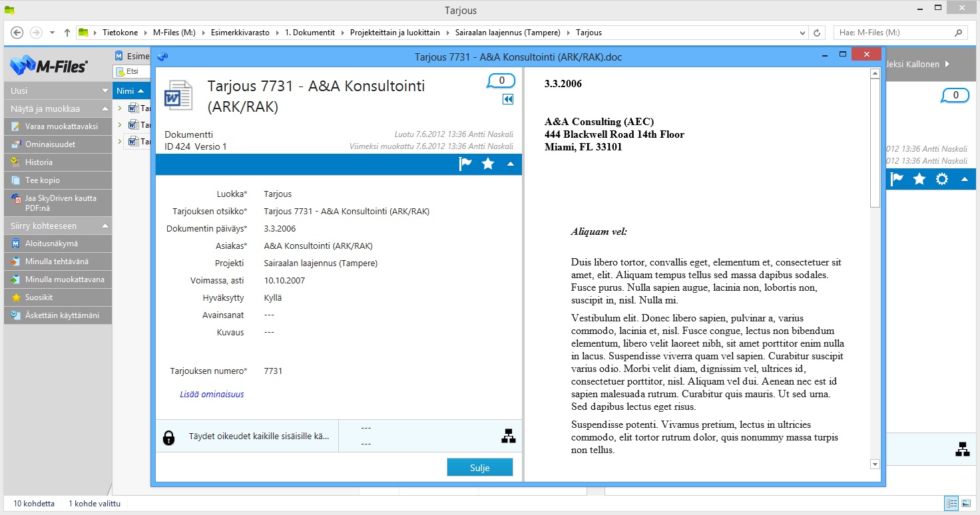The image size is (980, 515).
Task: Open the recent locations dropdown arrow
Action: (53, 33)
